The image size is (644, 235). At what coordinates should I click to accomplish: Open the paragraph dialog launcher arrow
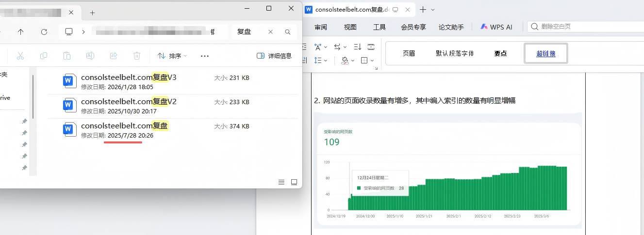point(376,69)
